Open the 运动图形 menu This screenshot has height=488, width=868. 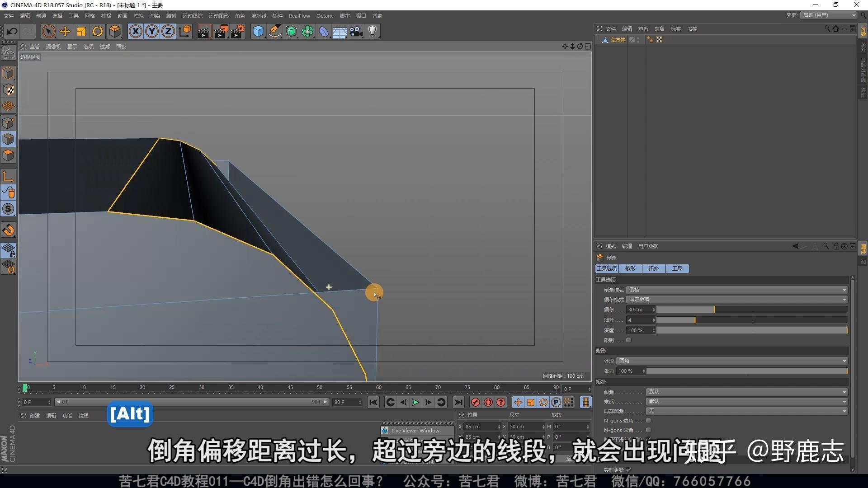[218, 16]
